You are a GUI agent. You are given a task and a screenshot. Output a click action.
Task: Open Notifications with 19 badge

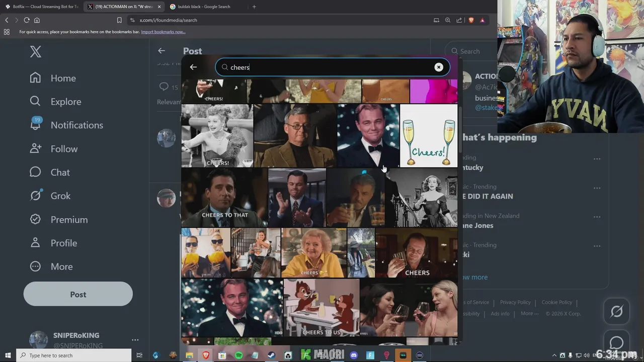tap(66, 125)
